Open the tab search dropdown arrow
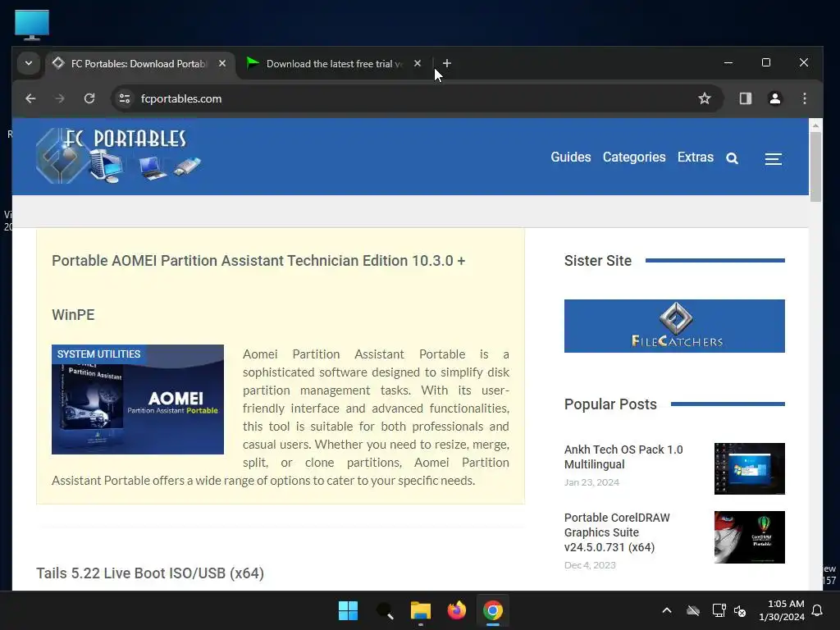 (29, 64)
